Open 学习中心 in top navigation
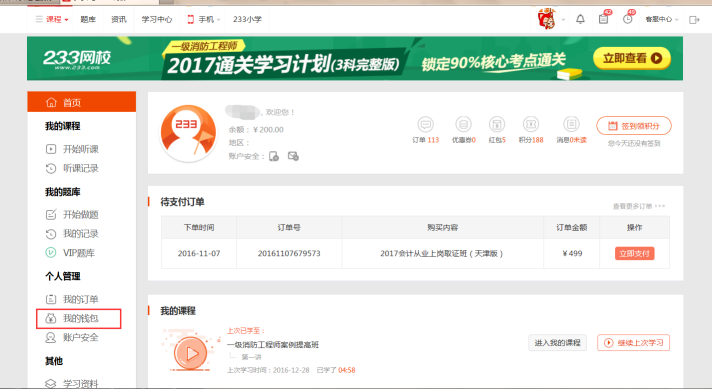This screenshot has width=712, height=389. pos(157,20)
